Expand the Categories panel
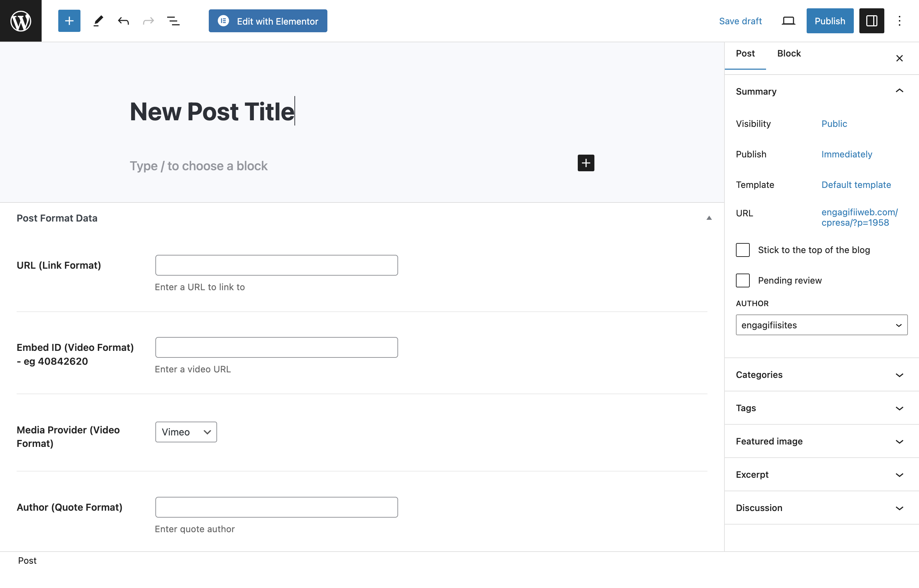The width and height of the screenshot is (919, 588). coord(821,374)
